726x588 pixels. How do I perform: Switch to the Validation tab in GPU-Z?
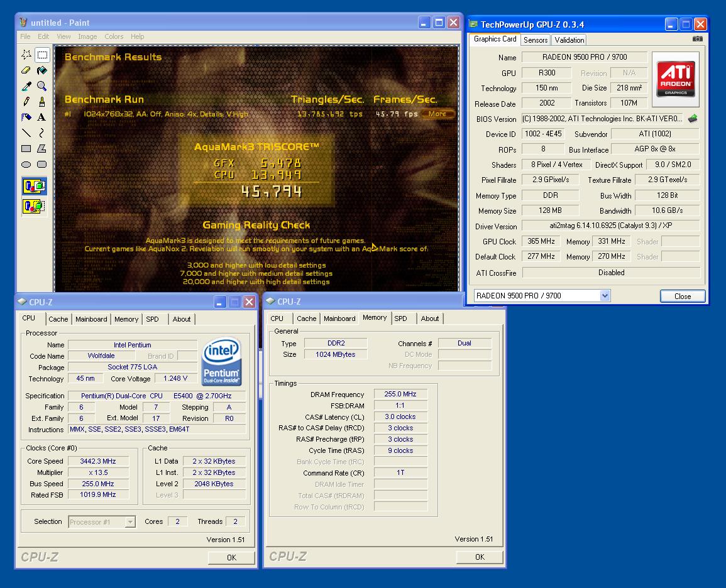pyautogui.click(x=569, y=40)
